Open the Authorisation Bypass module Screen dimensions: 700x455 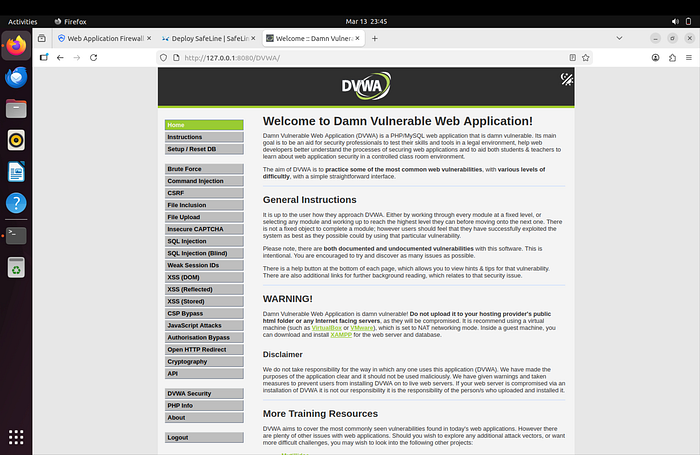pos(204,338)
